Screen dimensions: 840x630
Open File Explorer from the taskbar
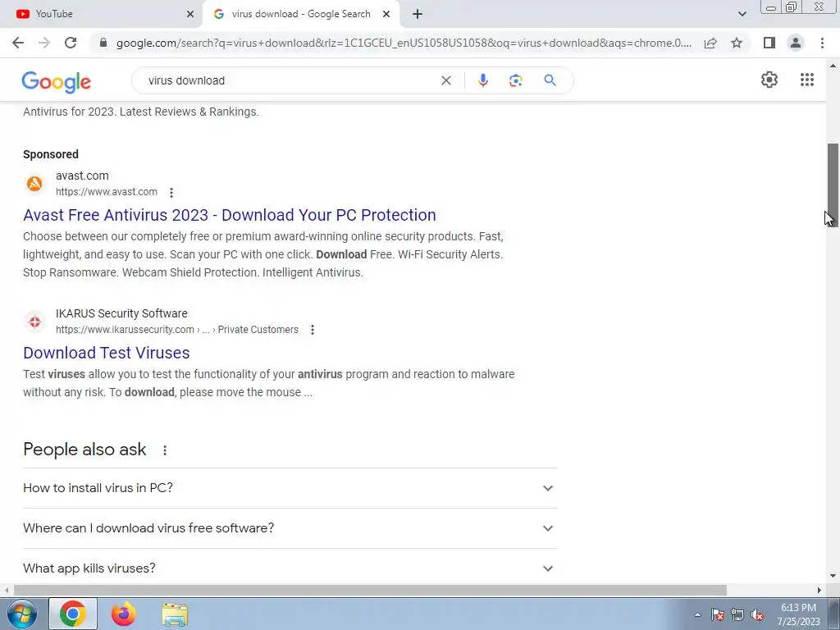[175, 614]
